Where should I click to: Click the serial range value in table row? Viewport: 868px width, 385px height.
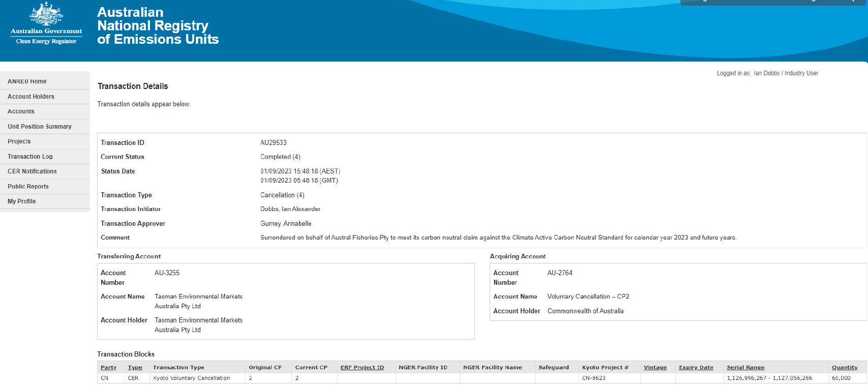click(769, 378)
